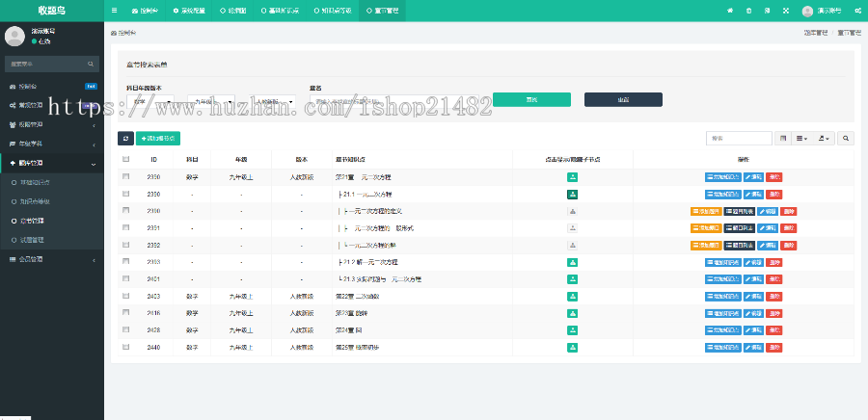Expand the 年级学科 sidebar menu
This screenshot has width=868, height=420.
point(51,144)
